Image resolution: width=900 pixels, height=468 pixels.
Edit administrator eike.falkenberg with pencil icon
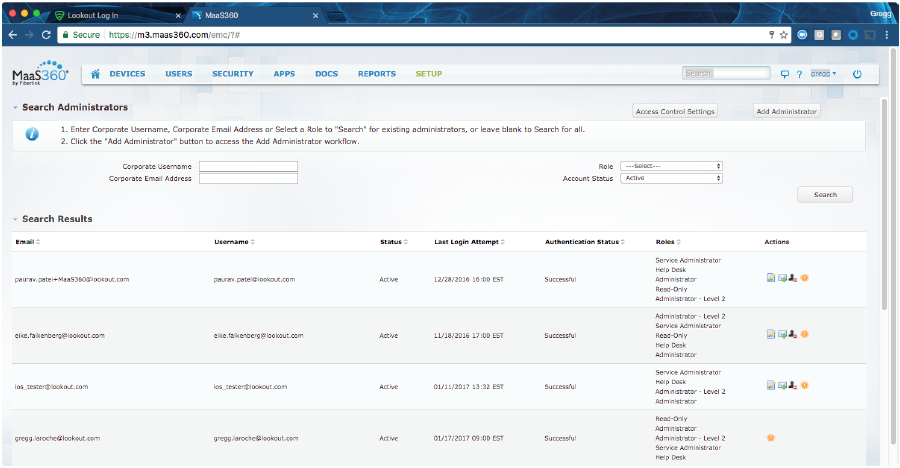(x=771, y=334)
